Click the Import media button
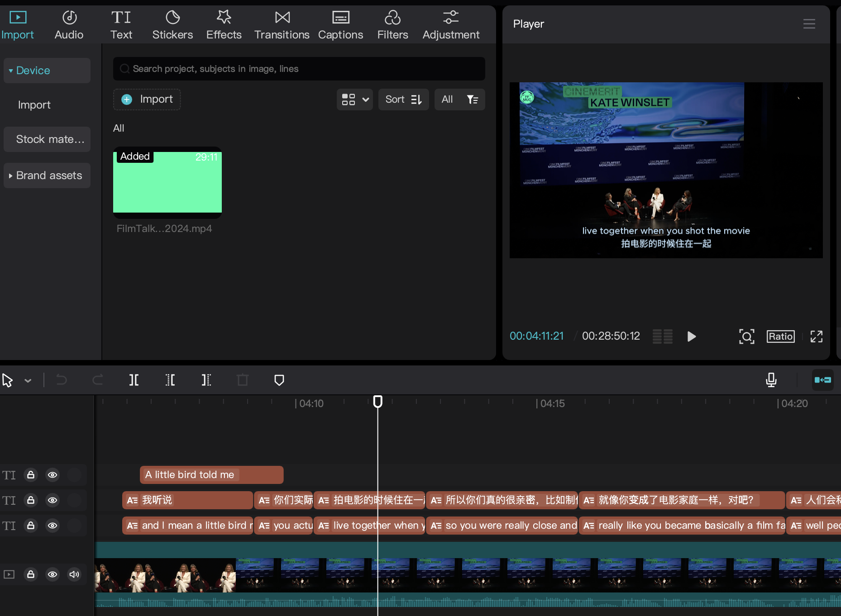The width and height of the screenshot is (841, 616). pos(147,100)
